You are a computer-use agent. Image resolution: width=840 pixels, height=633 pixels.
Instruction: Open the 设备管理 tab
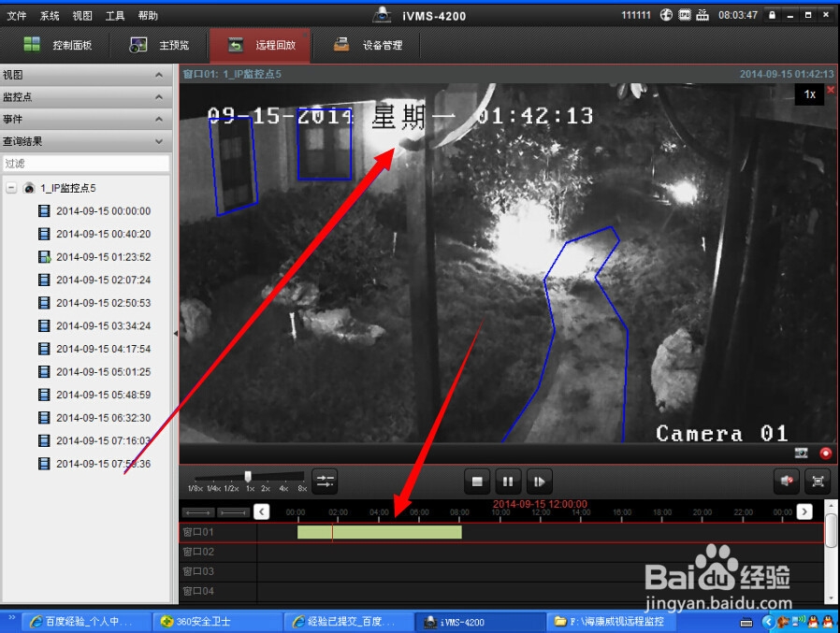click(x=368, y=45)
